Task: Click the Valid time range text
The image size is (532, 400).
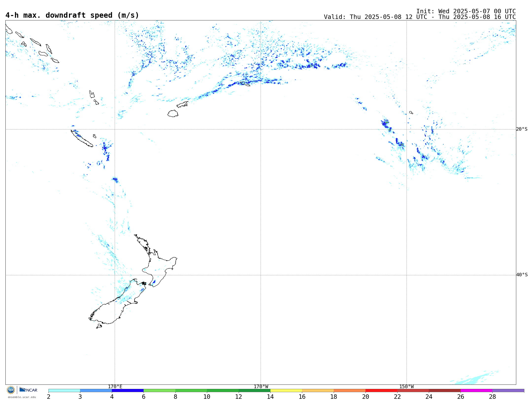Action: click(x=420, y=17)
